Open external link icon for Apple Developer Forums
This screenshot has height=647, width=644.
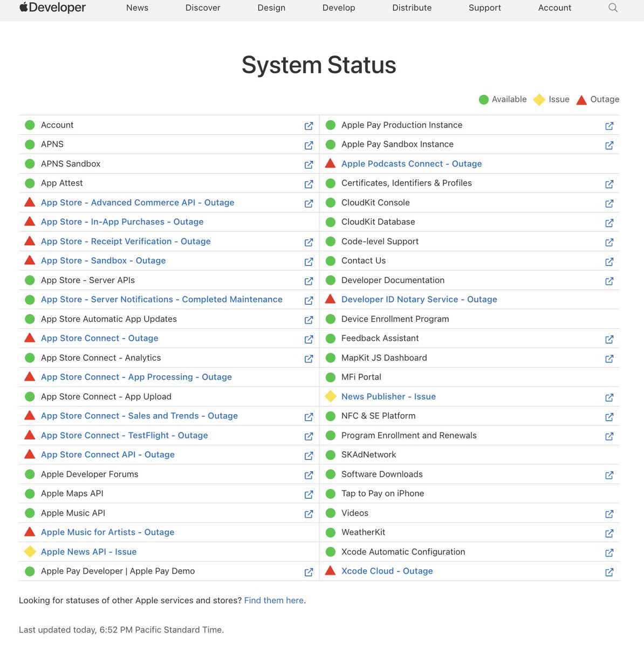[x=309, y=475]
